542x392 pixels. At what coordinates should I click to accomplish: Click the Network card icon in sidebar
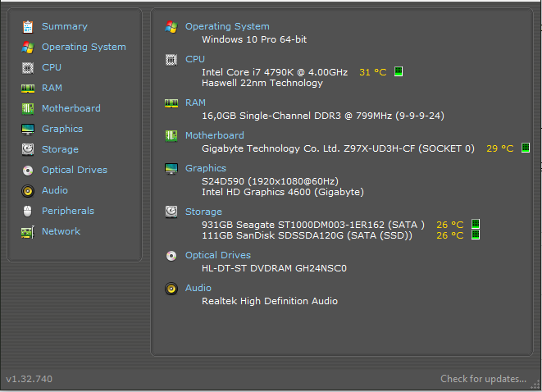[28, 232]
